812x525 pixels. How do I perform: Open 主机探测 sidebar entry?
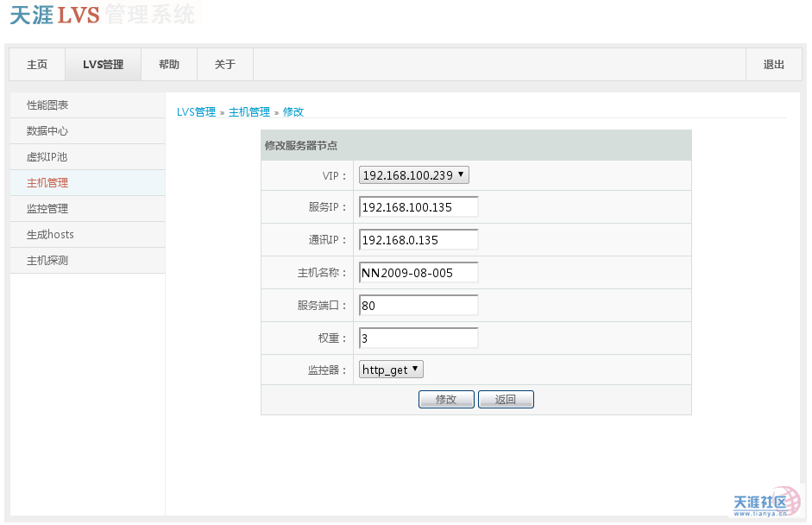(x=47, y=261)
